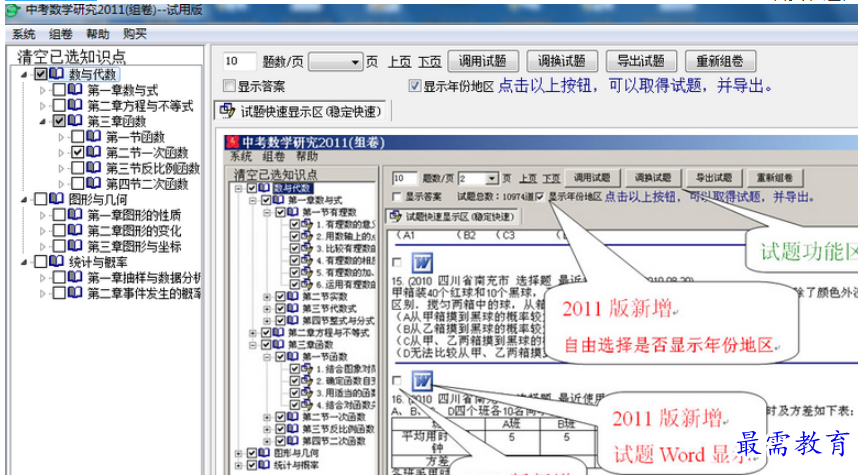This screenshot has height=475, width=858.
Task: Collapse the 图形与几何 node
Action: 24,200
